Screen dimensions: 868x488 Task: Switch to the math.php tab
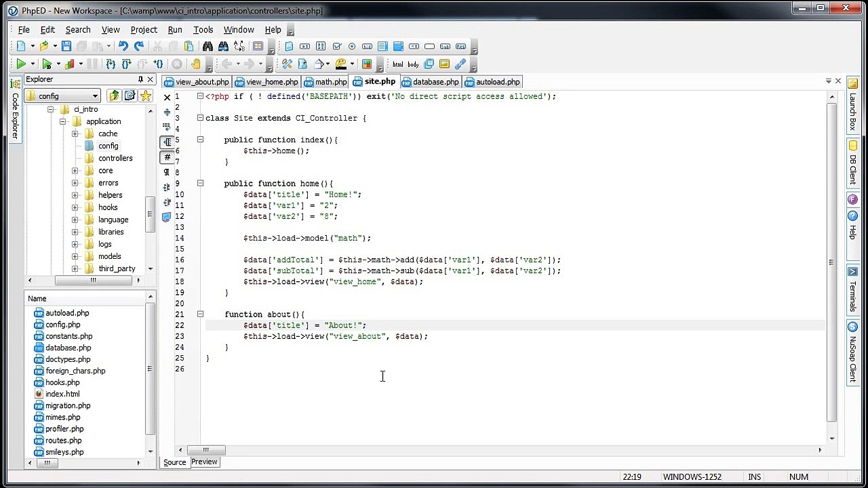tap(325, 82)
